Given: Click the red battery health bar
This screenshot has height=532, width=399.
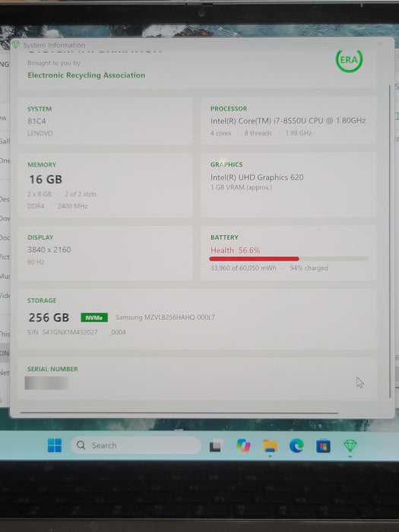Looking at the screenshot, I should click(x=254, y=259).
